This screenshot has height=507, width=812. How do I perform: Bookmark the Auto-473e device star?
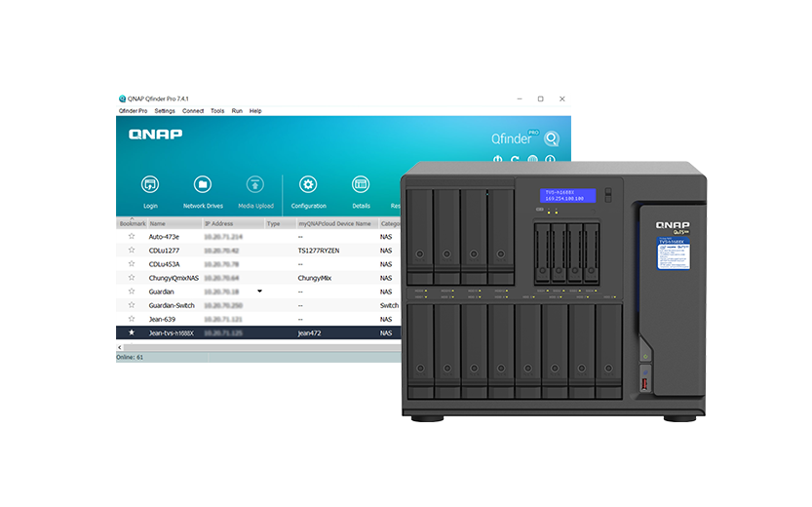pyautogui.click(x=132, y=237)
